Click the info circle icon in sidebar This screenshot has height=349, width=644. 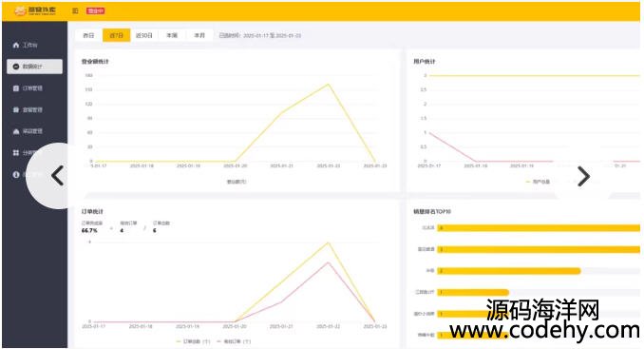[16, 174]
